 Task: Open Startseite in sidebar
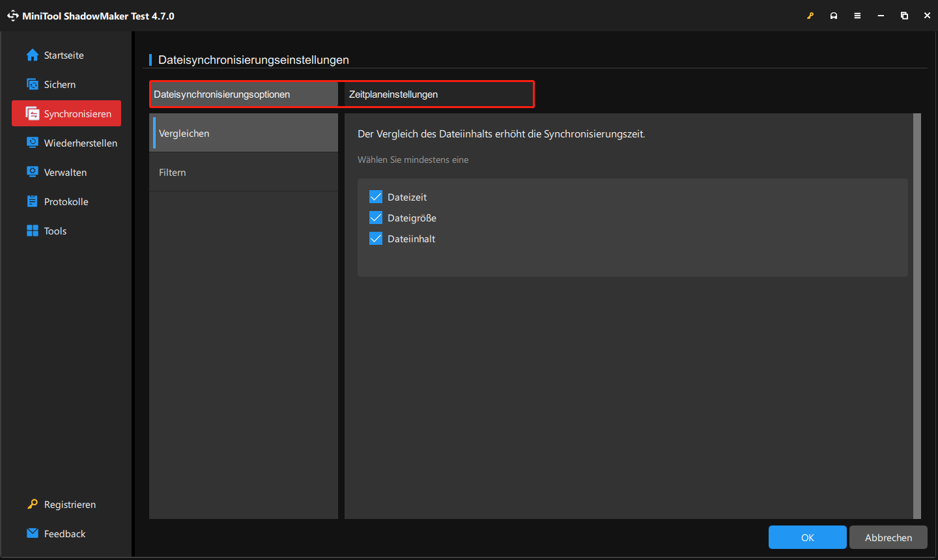tap(66, 55)
